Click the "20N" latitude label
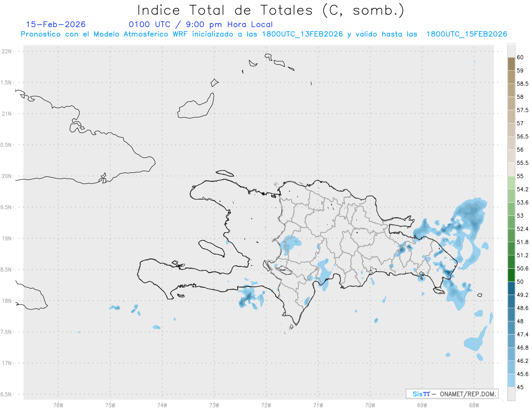Viewport: 532px width, 411px height. coord(7,176)
